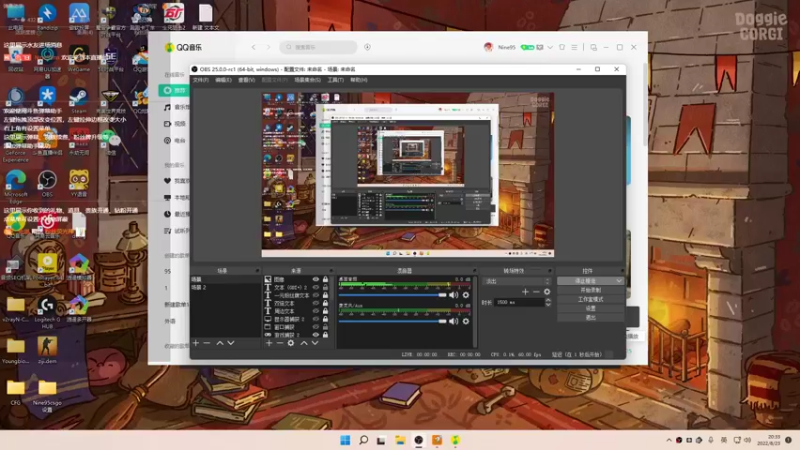Click the 停止推流 streaming button
The width and height of the screenshot is (800, 450).
[x=586, y=281]
